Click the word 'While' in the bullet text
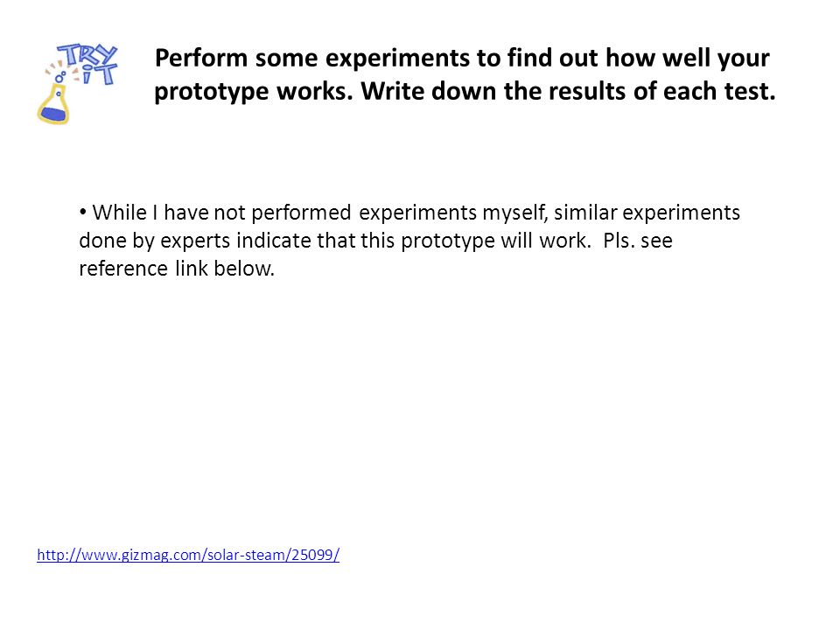This screenshot has height=630, width=840. pyautogui.click(x=120, y=212)
